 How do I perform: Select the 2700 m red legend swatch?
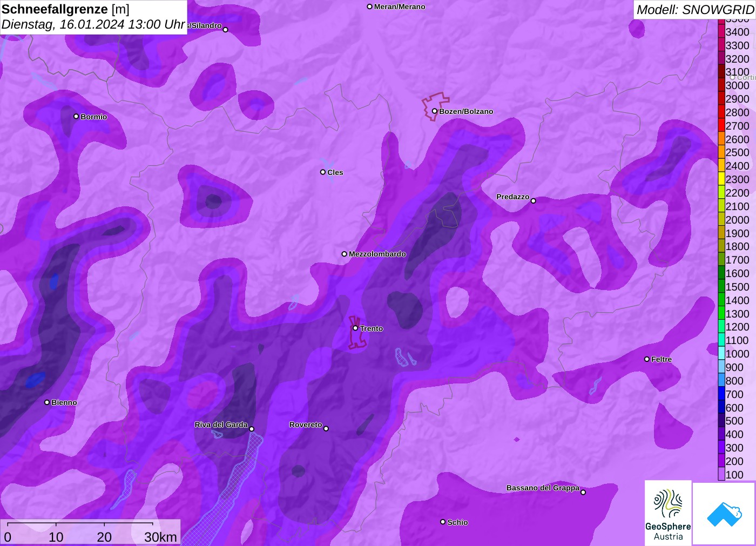click(x=721, y=126)
